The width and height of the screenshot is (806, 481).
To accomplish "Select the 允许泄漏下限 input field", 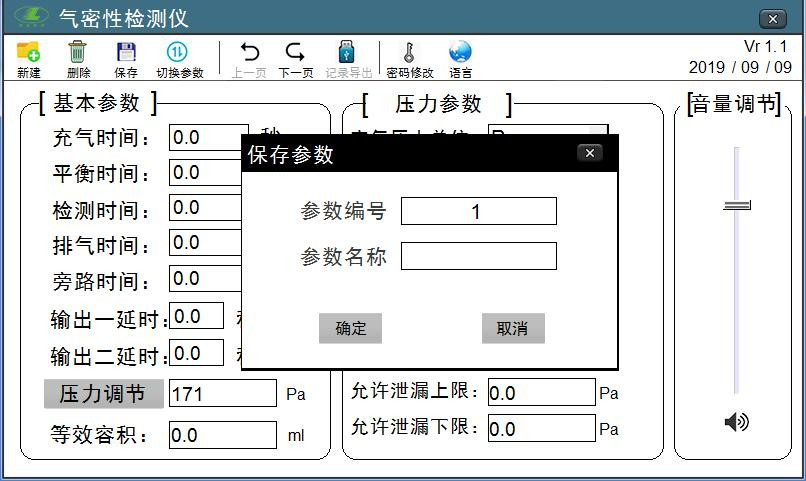I will click(541, 429).
